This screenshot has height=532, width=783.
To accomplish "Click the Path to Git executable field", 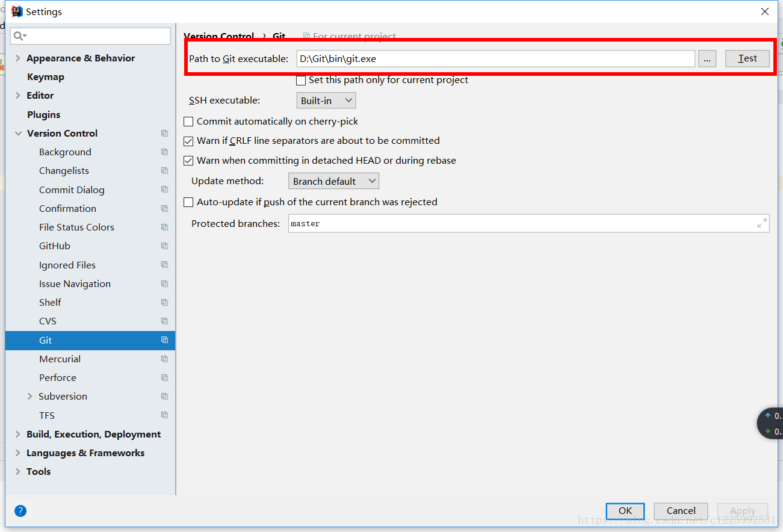I will point(496,58).
